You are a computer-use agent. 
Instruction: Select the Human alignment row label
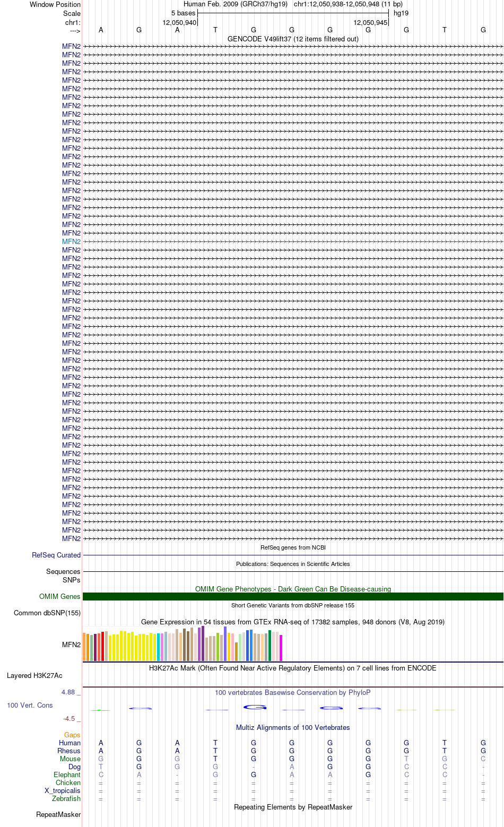click(69, 743)
